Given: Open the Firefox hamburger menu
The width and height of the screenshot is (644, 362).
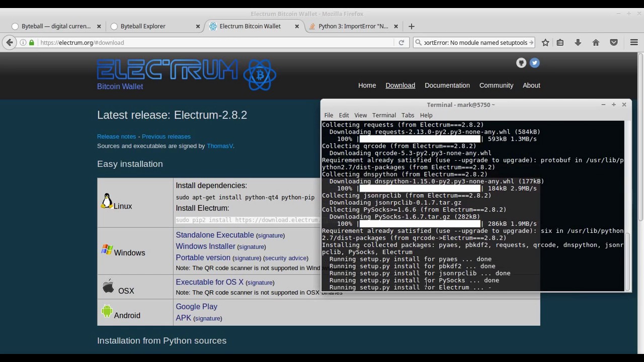Looking at the screenshot, I should (x=634, y=43).
